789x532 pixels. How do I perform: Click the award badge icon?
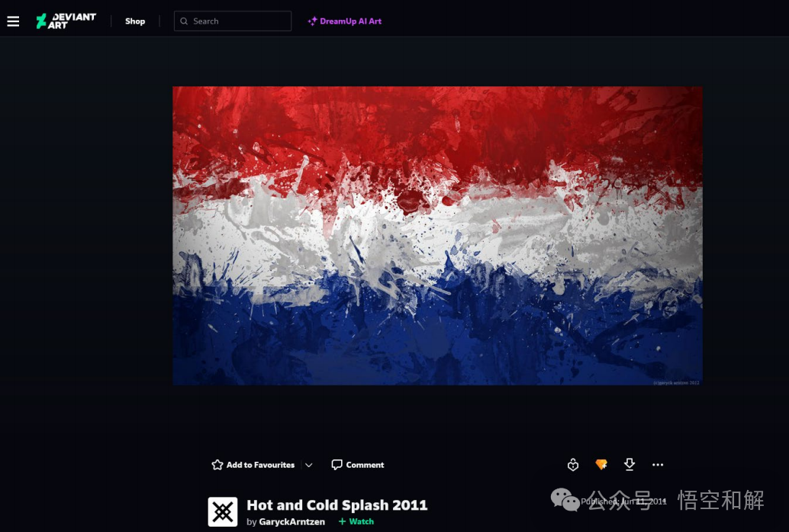click(573, 465)
